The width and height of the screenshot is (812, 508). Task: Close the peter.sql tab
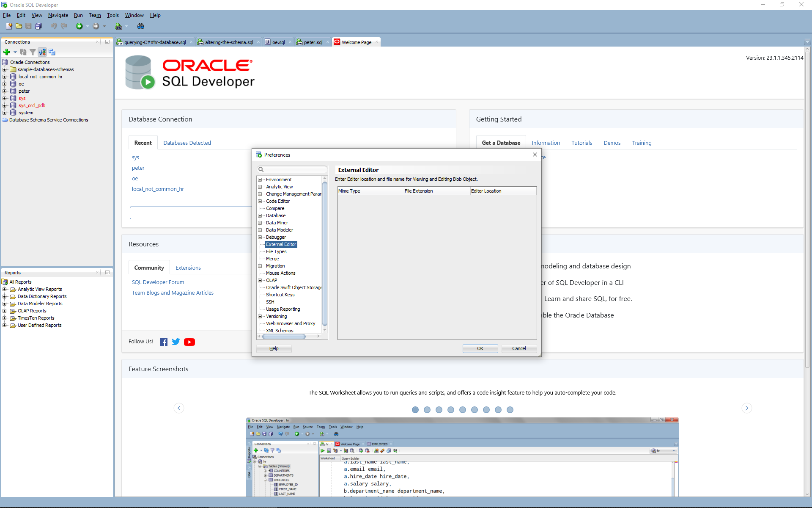coord(328,42)
